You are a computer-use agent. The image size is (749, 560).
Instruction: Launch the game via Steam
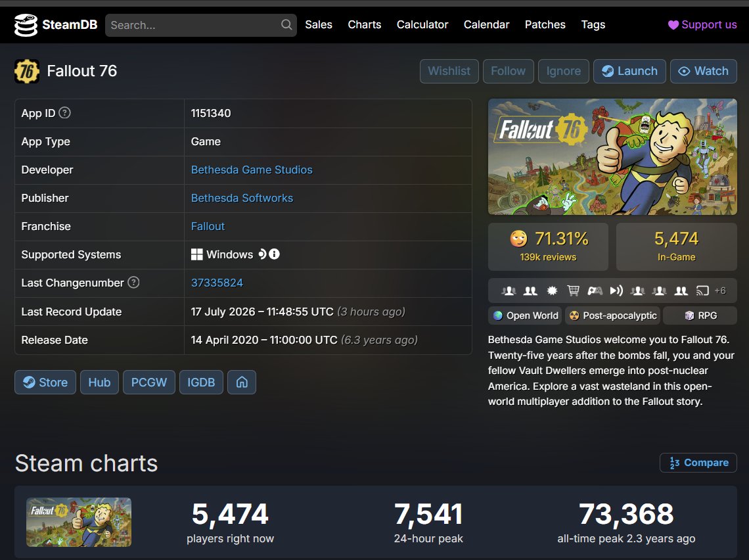(x=629, y=71)
